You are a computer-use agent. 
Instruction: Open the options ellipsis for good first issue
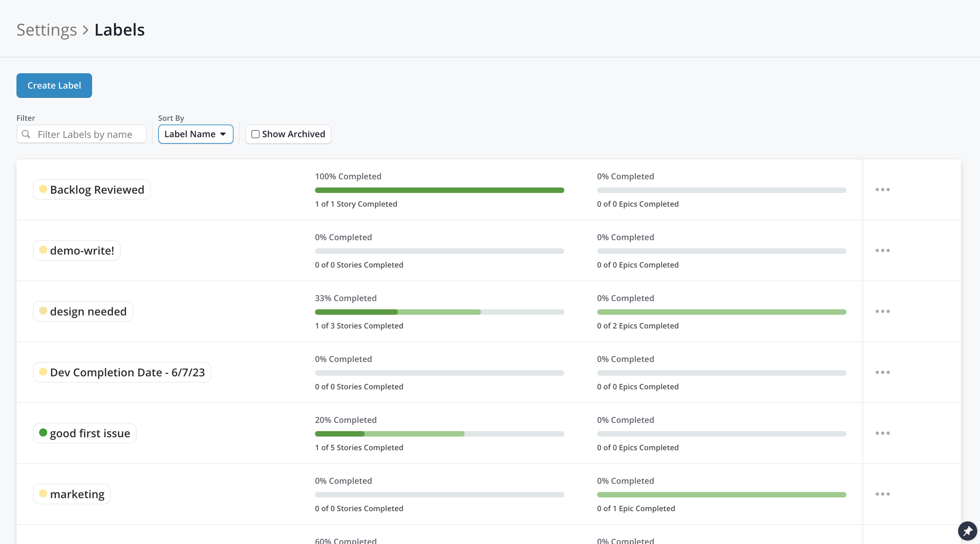882,433
